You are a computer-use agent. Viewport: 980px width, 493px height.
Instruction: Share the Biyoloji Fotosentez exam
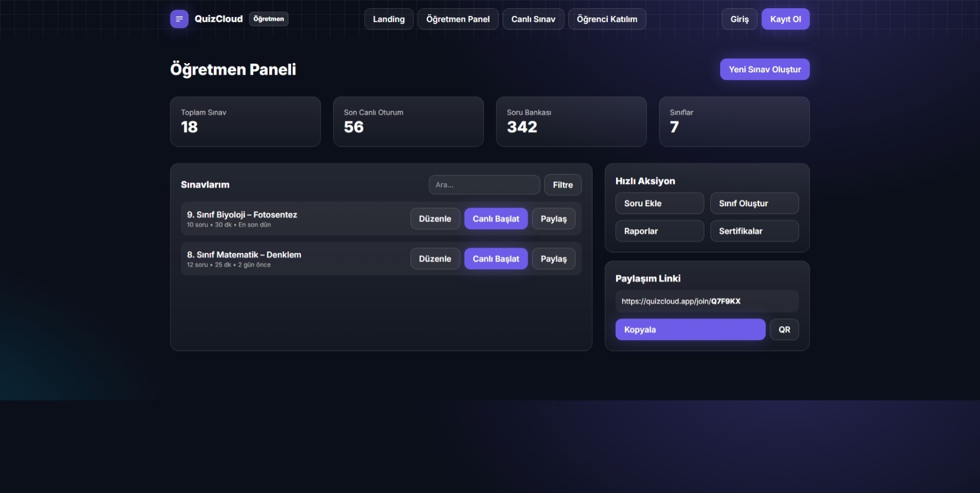point(553,219)
